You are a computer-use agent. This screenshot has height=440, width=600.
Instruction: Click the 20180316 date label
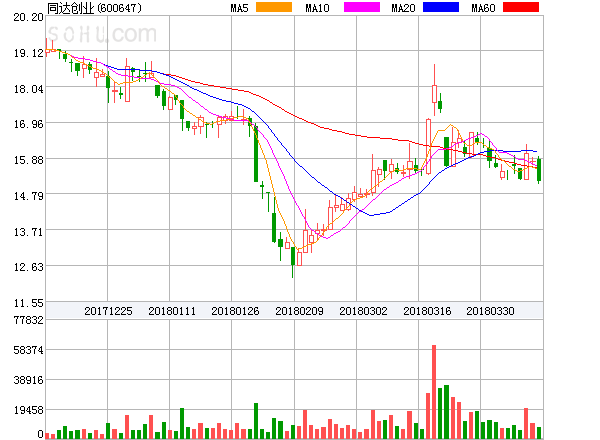point(427,311)
